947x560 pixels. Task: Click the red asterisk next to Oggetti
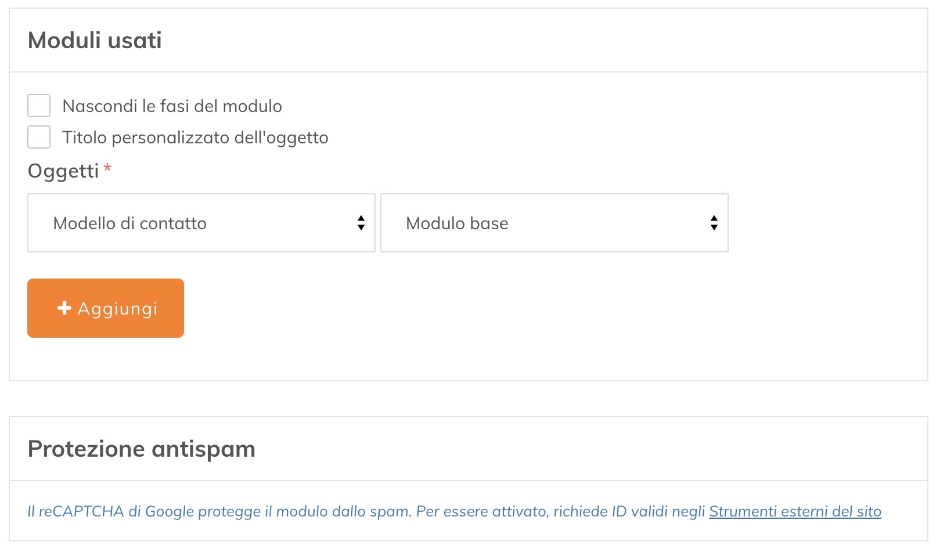108,170
